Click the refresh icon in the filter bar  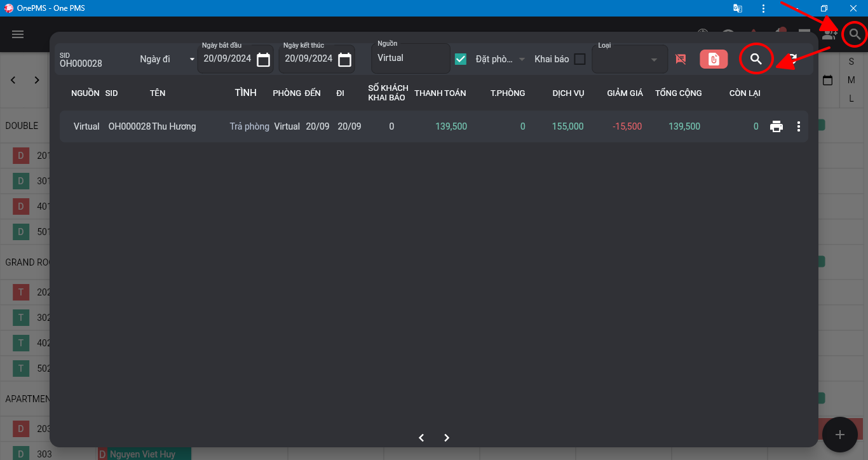pos(793,59)
